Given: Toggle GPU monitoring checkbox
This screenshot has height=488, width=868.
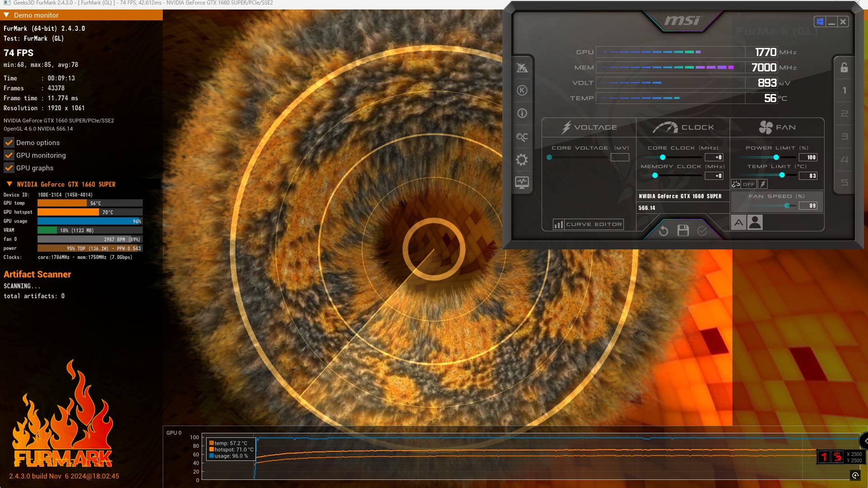Looking at the screenshot, I should [x=9, y=155].
